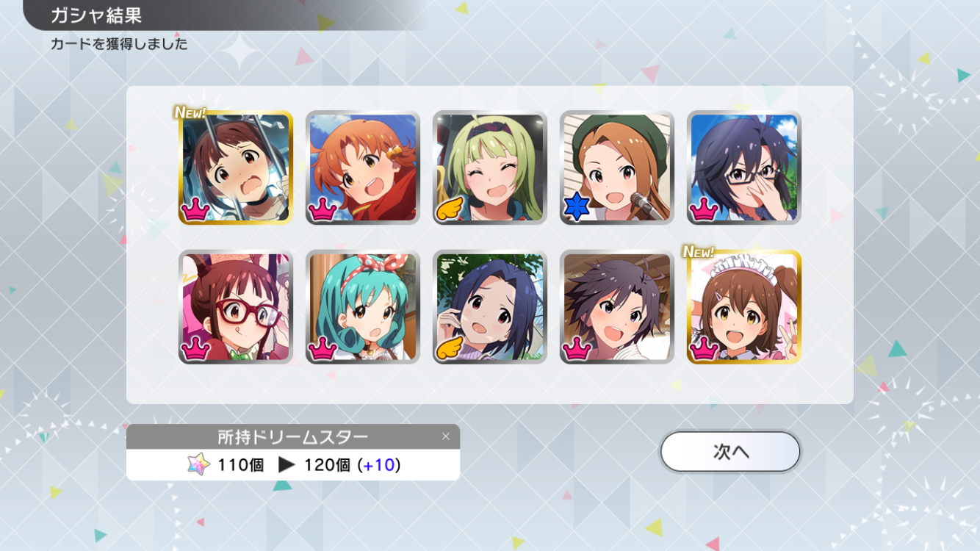Tap the 次へ button
980x551 pixels.
point(729,452)
